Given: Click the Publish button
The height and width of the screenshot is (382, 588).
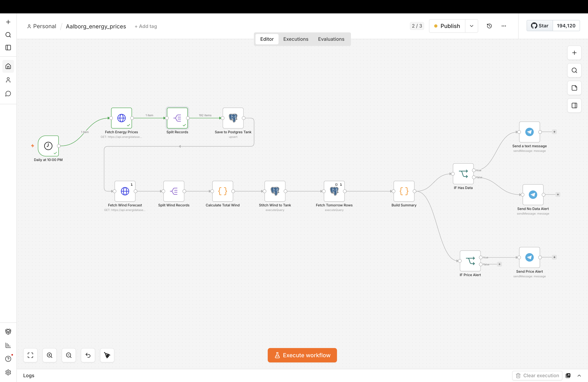Looking at the screenshot, I should pyautogui.click(x=447, y=26).
